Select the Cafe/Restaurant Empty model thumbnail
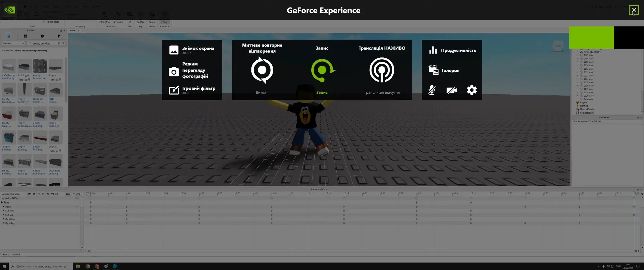This screenshot has width=644, height=270. [9, 66]
